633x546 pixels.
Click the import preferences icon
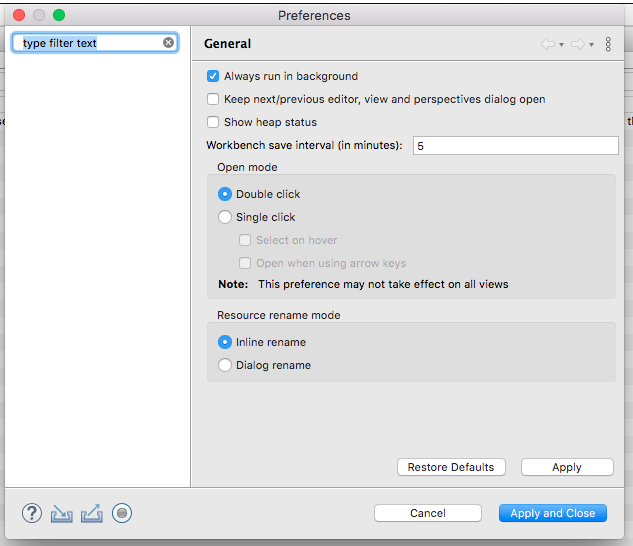tap(62, 513)
